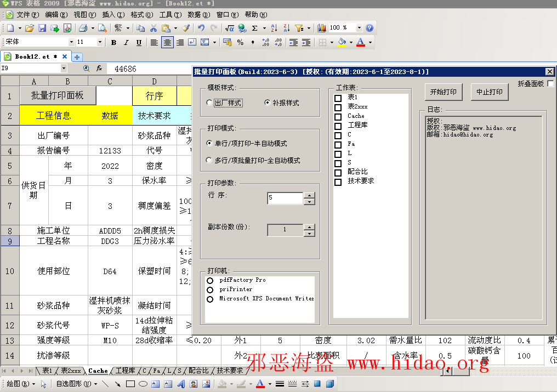The width and height of the screenshot is (557, 392).
Task: Check the 配合比 worksheet checkbox
Action: click(338, 173)
